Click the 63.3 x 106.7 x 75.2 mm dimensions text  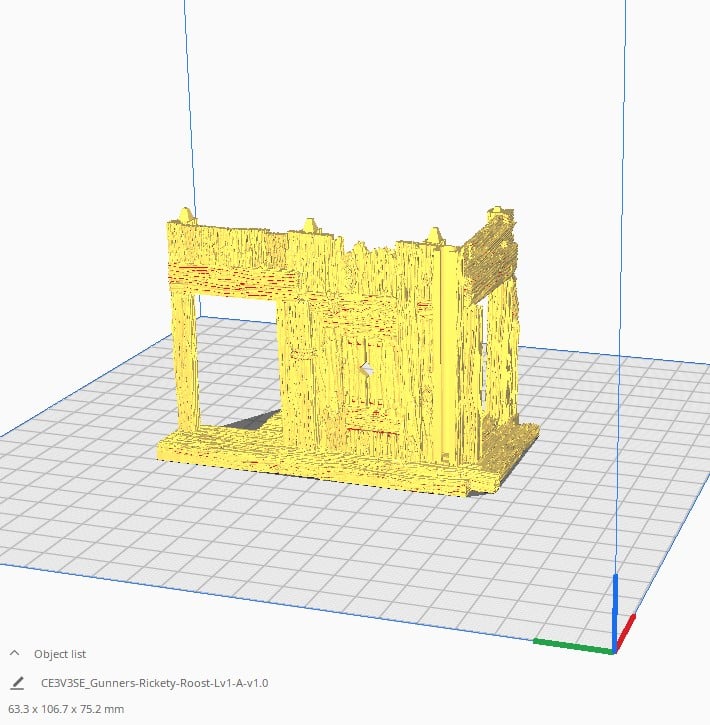(66, 709)
